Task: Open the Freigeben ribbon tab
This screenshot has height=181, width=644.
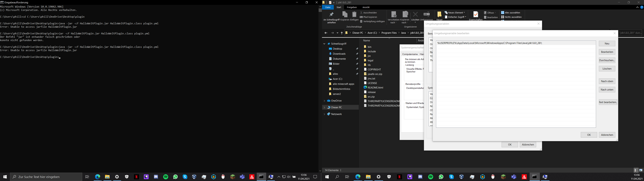Action: 352,7
